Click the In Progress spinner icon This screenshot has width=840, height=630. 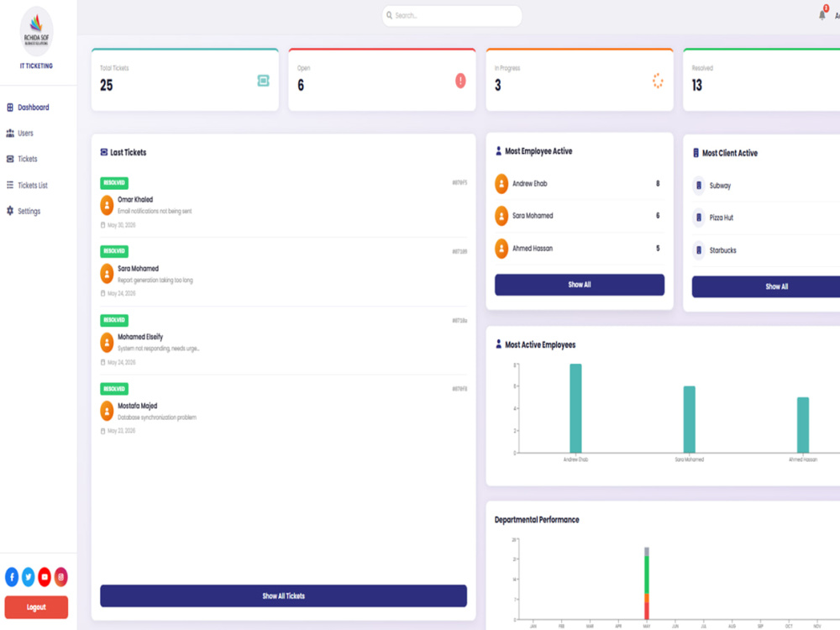pos(658,81)
